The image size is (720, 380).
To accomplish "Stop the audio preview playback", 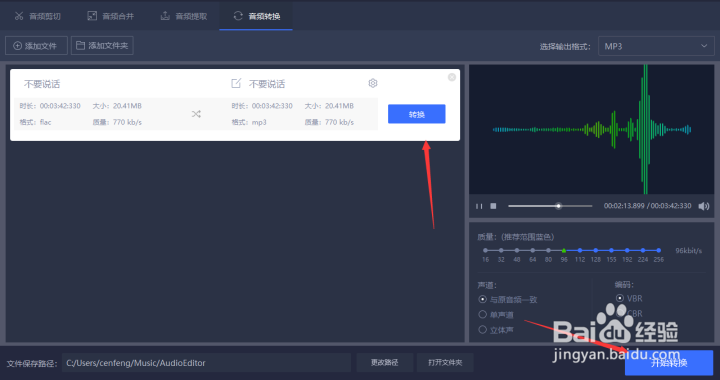I will click(x=493, y=206).
